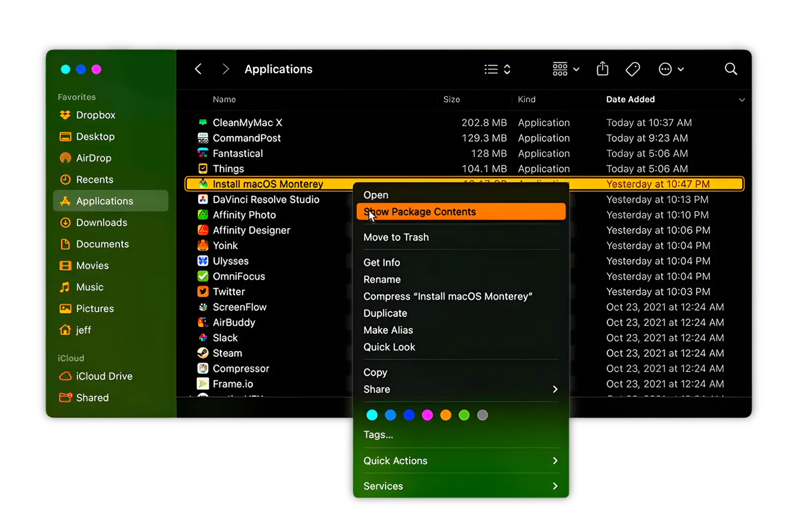Open Documents in the sidebar
The image size is (798, 532).
tap(110, 244)
